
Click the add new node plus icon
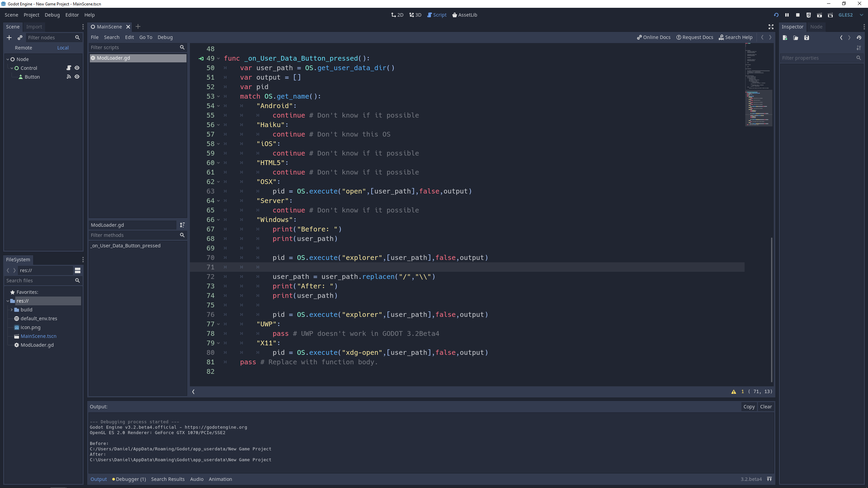tap(9, 38)
